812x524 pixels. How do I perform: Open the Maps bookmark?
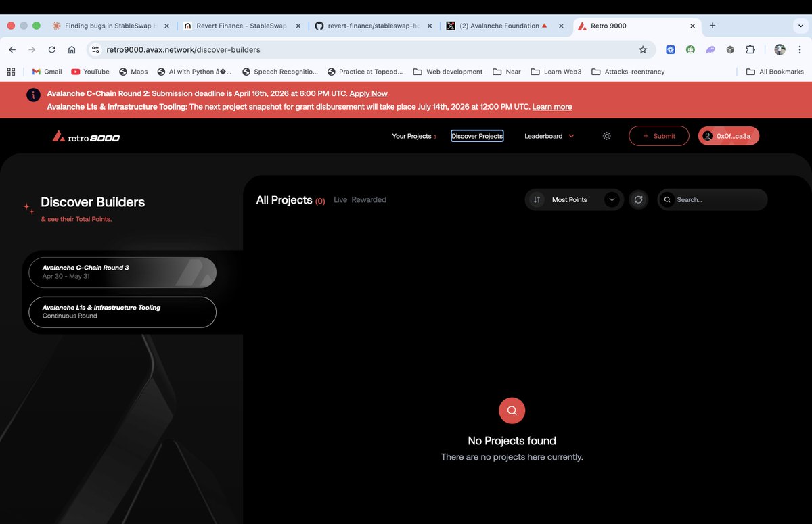tap(133, 71)
